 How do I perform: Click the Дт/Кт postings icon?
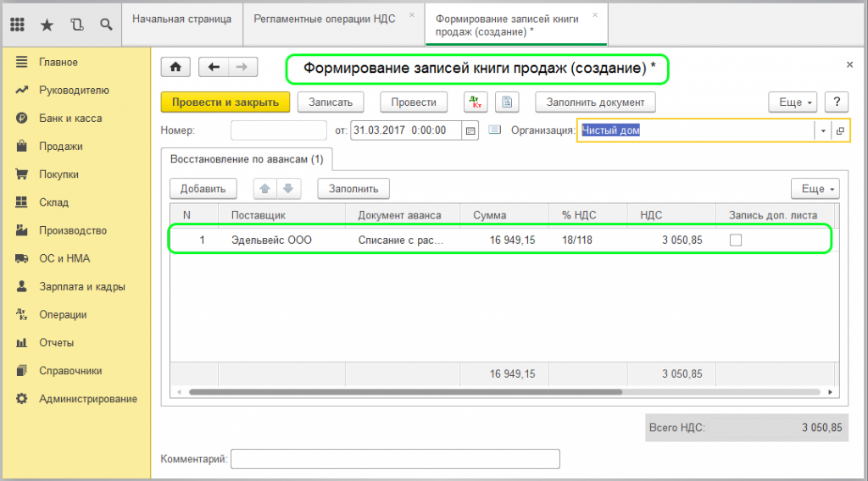click(x=476, y=102)
